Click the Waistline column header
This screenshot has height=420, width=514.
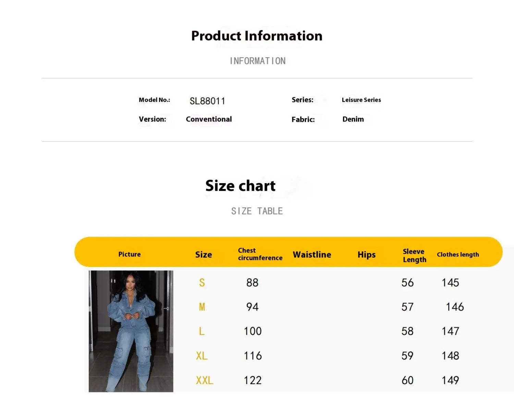pyautogui.click(x=312, y=255)
